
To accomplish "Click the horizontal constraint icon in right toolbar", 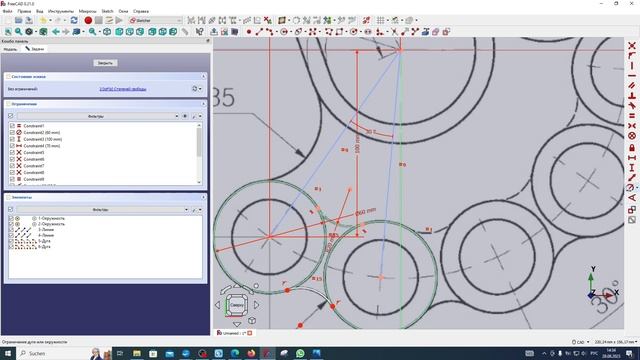I will 631,76.
